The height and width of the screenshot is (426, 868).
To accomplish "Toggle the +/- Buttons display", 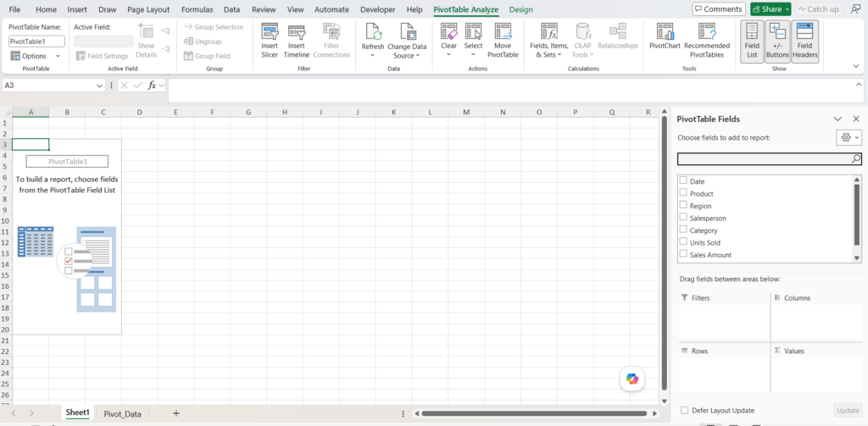I will (778, 41).
